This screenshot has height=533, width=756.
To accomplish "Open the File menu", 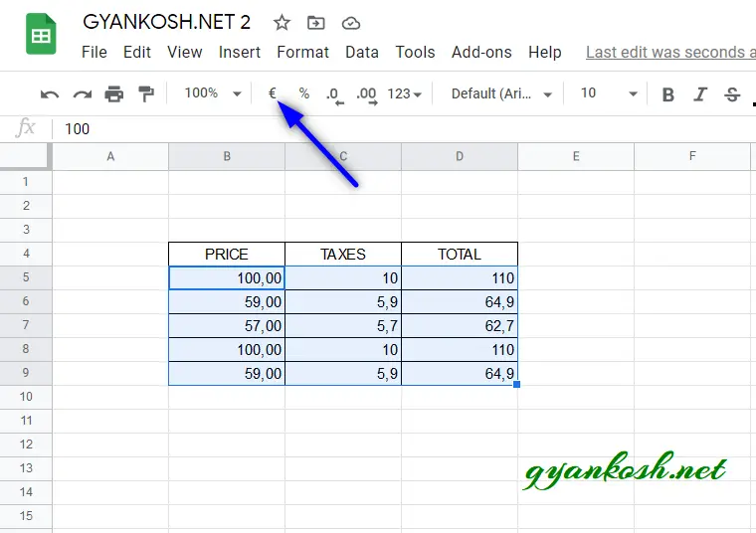I will coord(94,52).
